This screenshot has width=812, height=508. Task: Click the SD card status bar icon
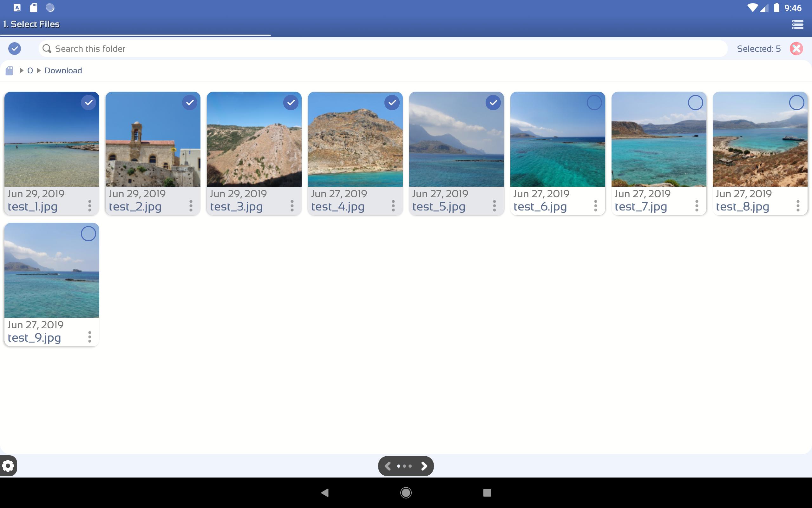[34, 8]
